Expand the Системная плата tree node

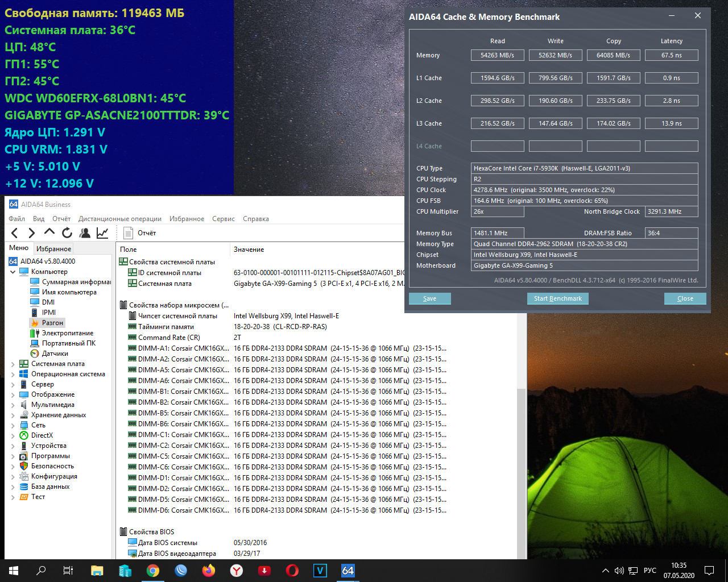13,364
